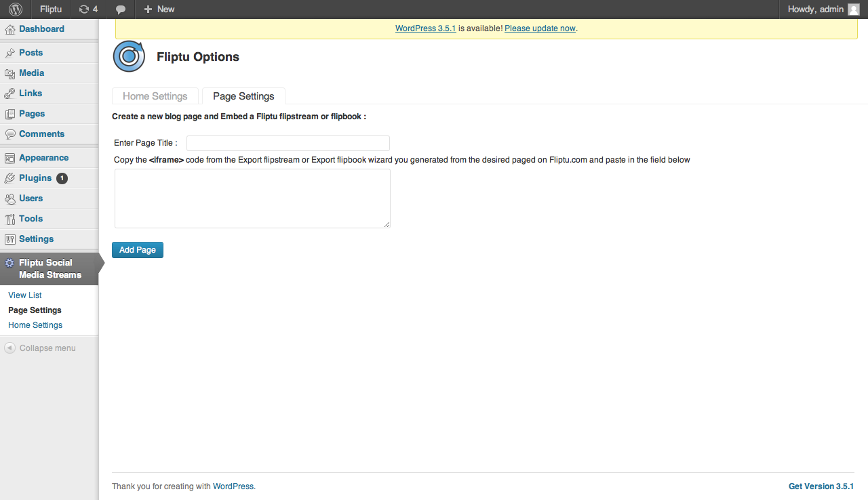
Task: Click the Pages icon in sidebar
Action: 10,114
